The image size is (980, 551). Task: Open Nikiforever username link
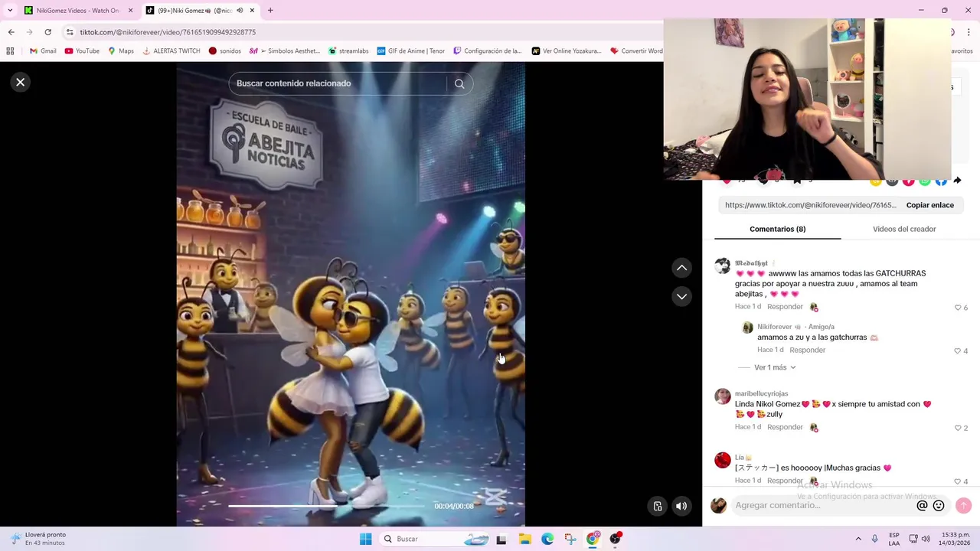coord(775,327)
